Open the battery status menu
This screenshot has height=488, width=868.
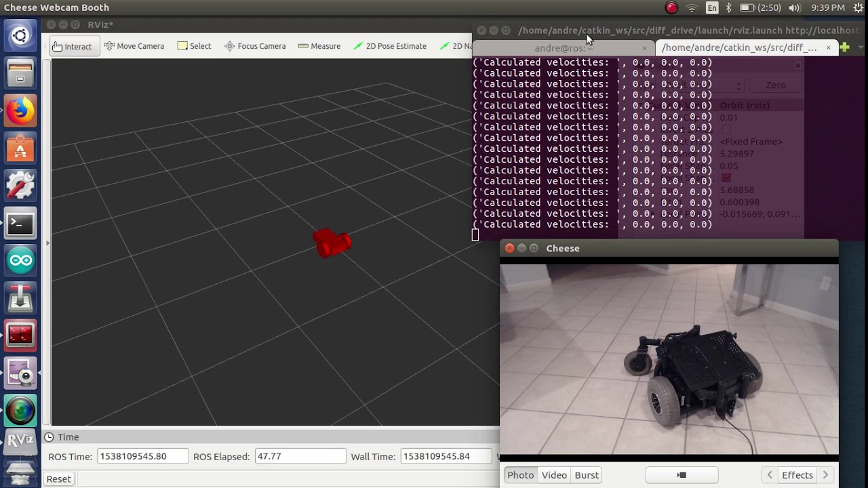click(x=761, y=8)
